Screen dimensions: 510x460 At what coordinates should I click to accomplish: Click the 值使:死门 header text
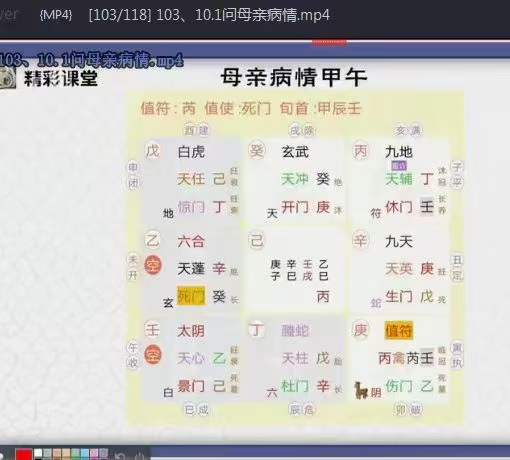pos(238,109)
